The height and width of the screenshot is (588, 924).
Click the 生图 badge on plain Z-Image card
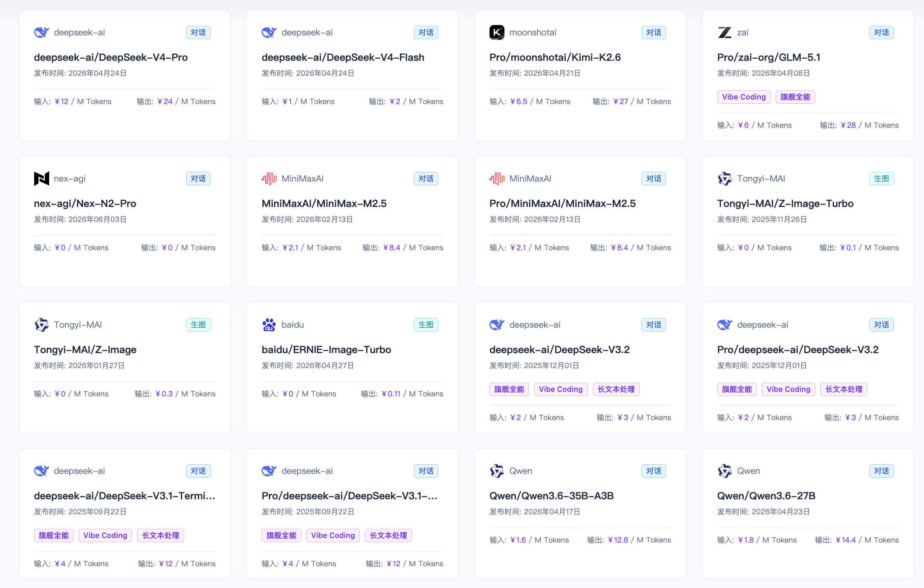pyautogui.click(x=198, y=325)
